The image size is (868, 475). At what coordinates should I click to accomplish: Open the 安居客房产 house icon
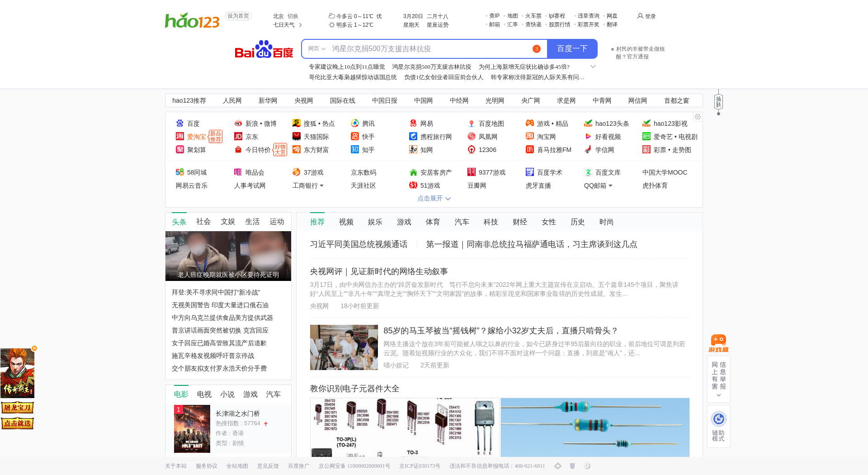click(413, 172)
